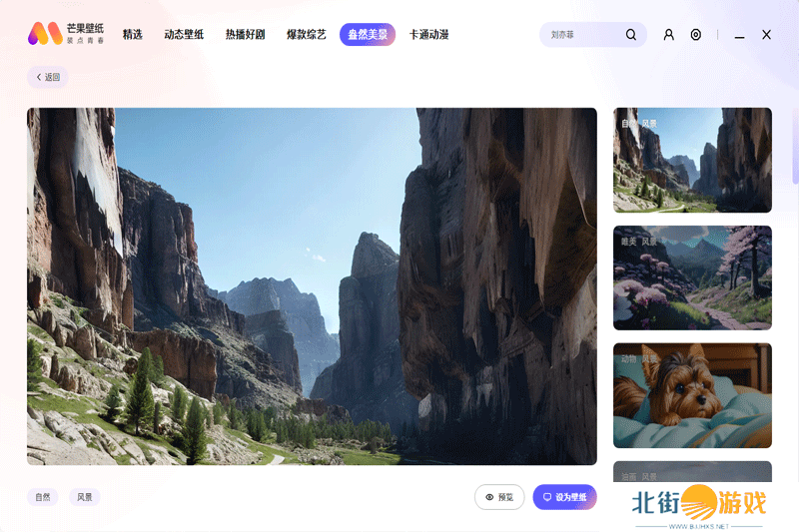Select the highlighted 盎然美景 tab
799x532 pixels.
click(x=368, y=35)
